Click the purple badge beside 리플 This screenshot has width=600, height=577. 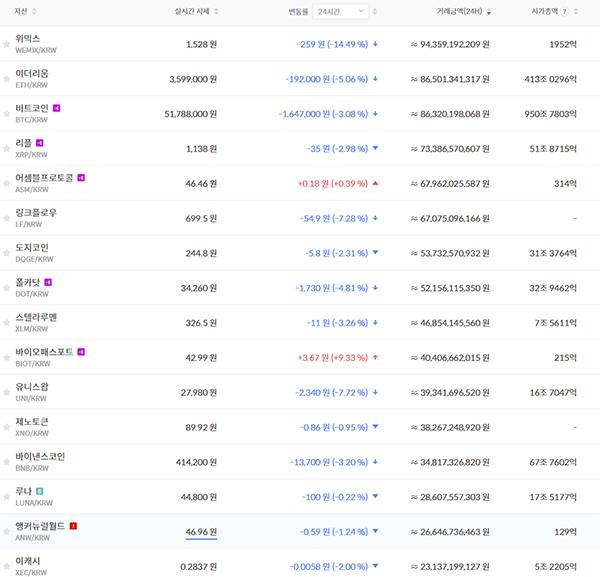pos(41,142)
